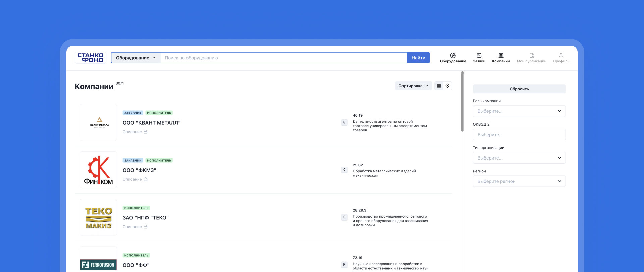Click the C section badge for 25.62
This screenshot has width=644, height=272.
tap(344, 170)
